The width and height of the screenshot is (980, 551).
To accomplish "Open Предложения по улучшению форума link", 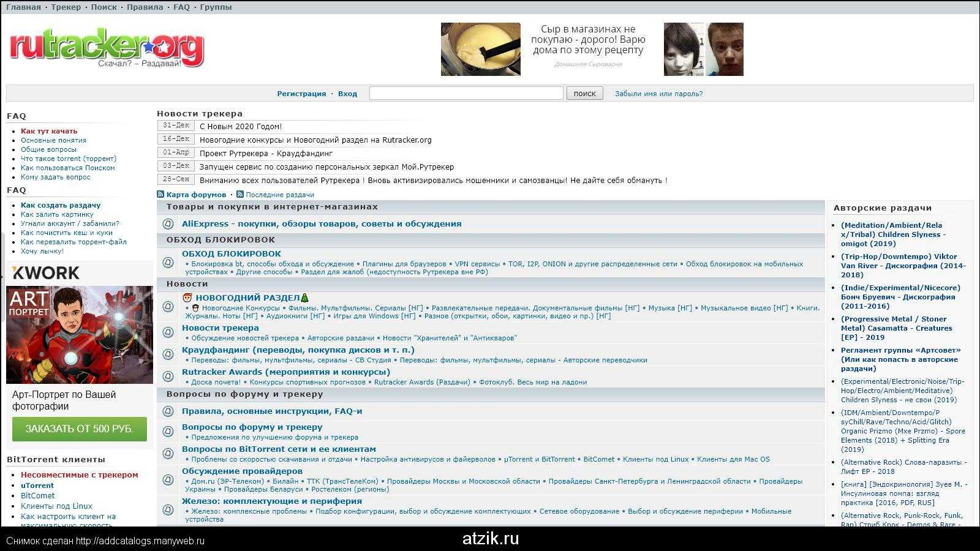I will [275, 437].
